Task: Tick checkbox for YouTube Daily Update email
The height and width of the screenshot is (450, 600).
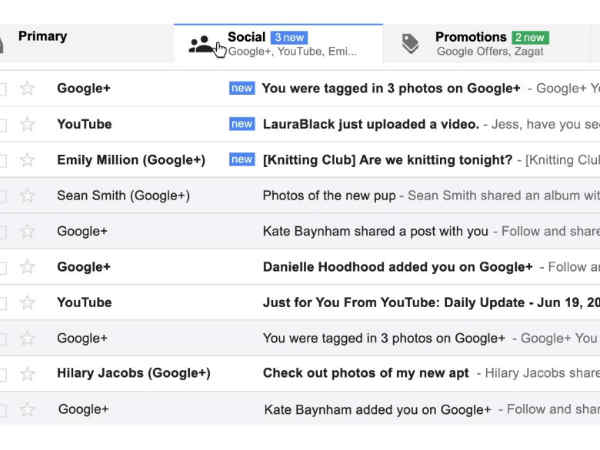Action: pos(3,303)
